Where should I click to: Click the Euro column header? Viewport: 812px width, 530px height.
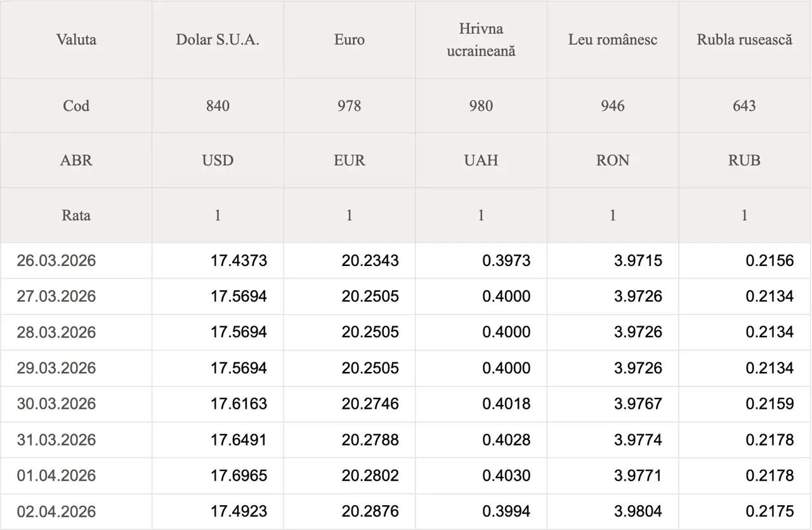(x=349, y=39)
